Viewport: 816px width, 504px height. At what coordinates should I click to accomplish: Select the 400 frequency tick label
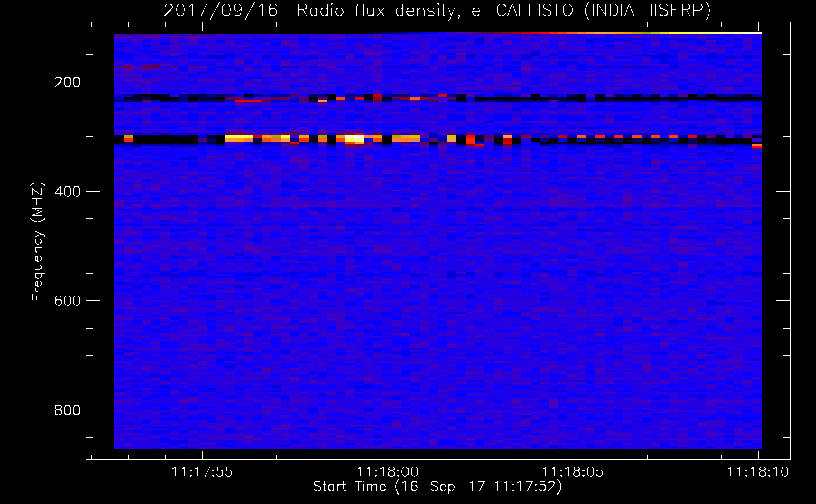67,192
